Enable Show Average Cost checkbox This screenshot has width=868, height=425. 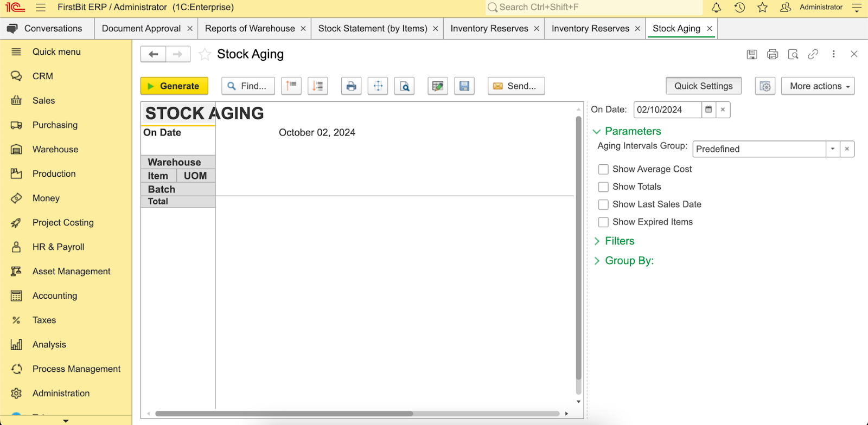click(603, 169)
